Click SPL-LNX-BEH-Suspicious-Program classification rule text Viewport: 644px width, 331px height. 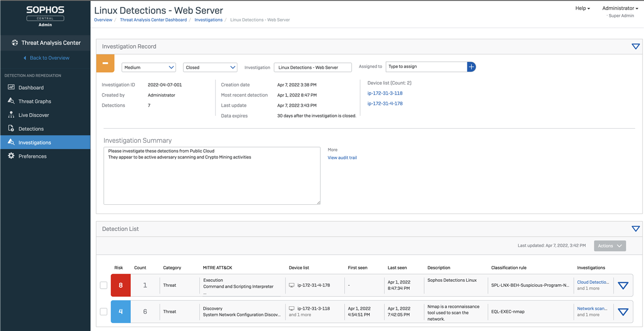pos(530,285)
